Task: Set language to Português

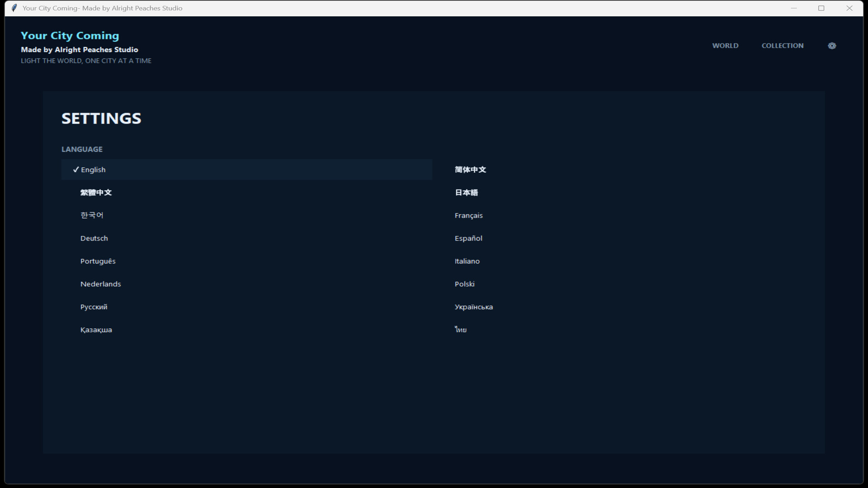Action: click(98, 261)
